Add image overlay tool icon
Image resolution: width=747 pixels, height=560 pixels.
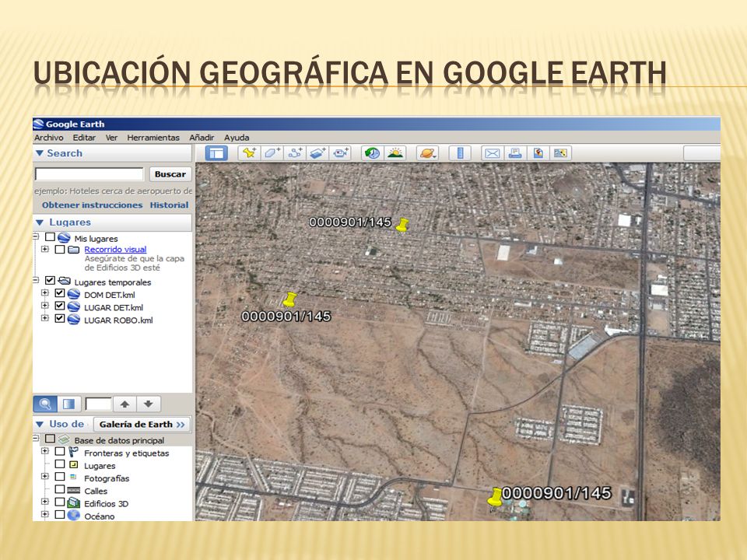click(x=317, y=153)
